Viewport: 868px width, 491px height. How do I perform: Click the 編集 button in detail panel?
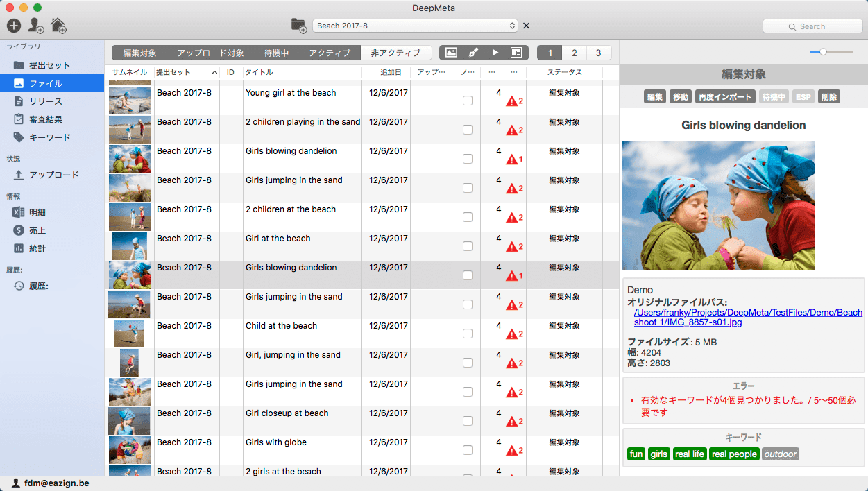tap(655, 96)
